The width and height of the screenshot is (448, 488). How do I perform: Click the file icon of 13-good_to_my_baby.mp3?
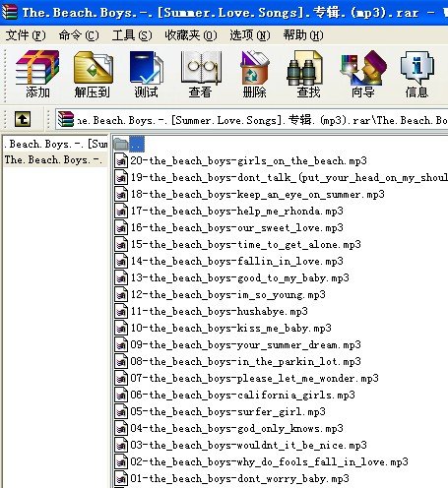(x=121, y=277)
